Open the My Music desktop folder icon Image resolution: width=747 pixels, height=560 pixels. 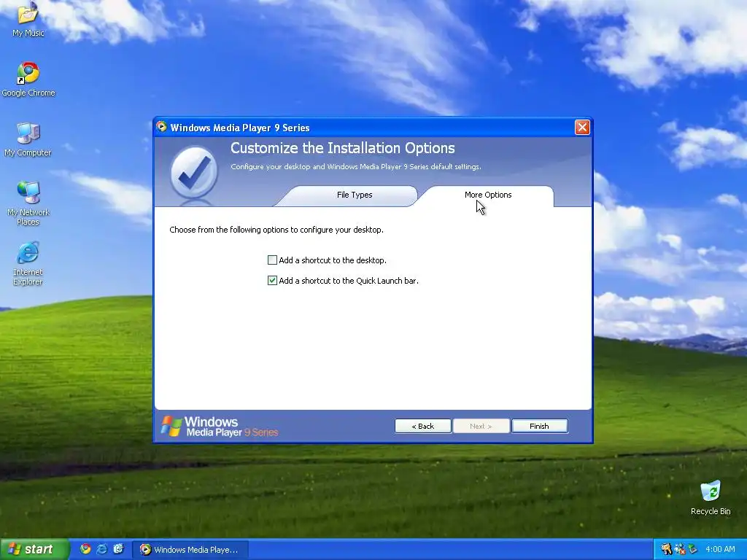pos(28,19)
